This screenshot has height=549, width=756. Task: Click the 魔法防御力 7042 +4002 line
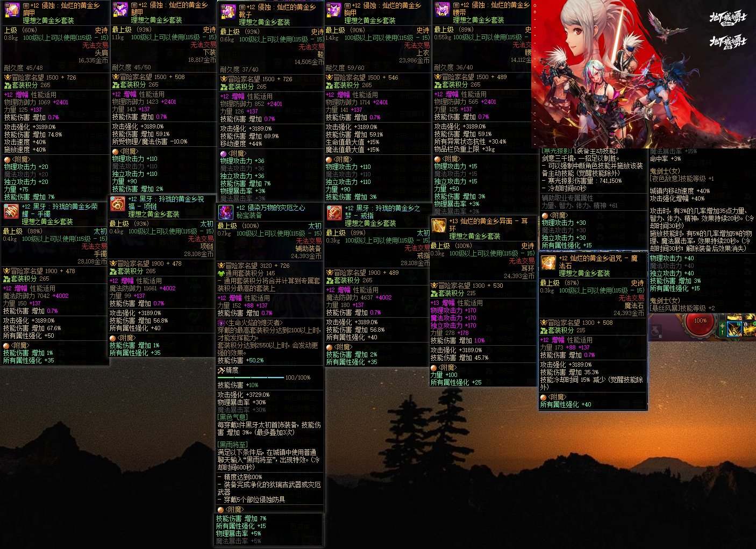(x=36, y=296)
